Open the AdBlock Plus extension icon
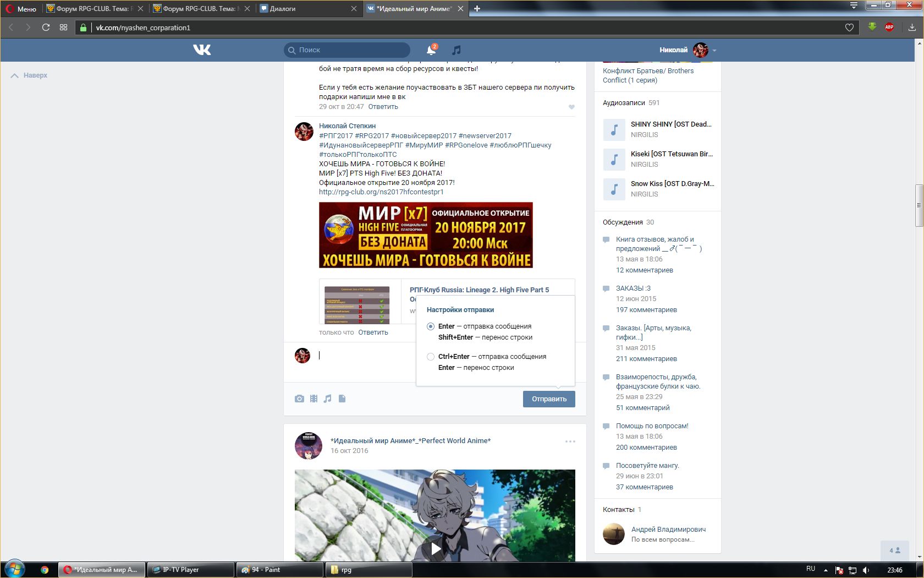The height and width of the screenshot is (578, 924). [889, 27]
